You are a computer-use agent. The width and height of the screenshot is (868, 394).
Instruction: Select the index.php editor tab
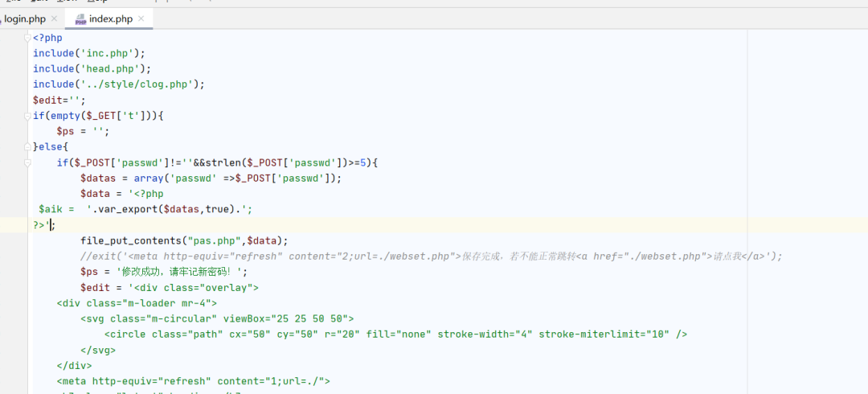coord(110,18)
